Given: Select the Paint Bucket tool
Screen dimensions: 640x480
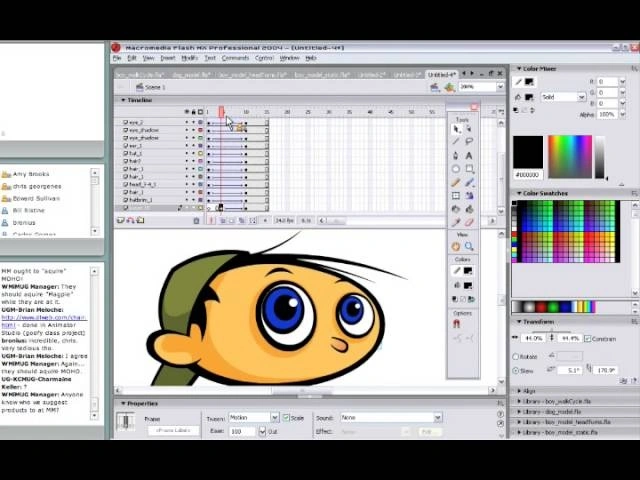Looking at the screenshot, I should (469, 209).
